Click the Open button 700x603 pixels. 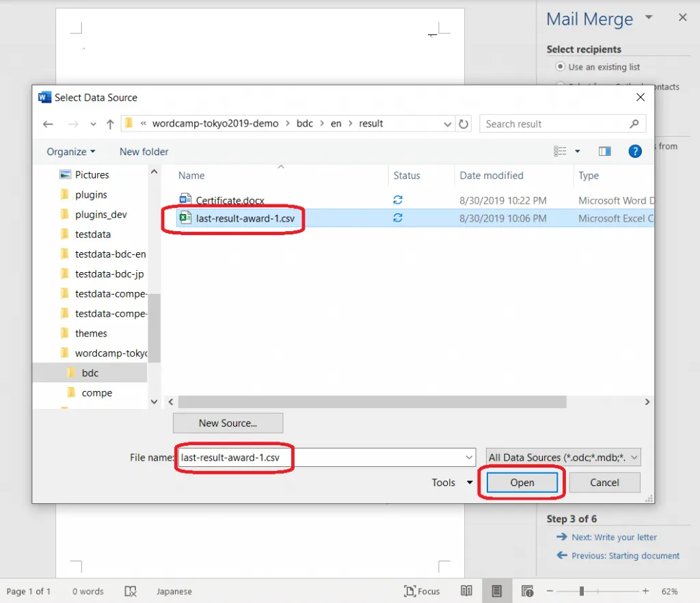point(522,483)
